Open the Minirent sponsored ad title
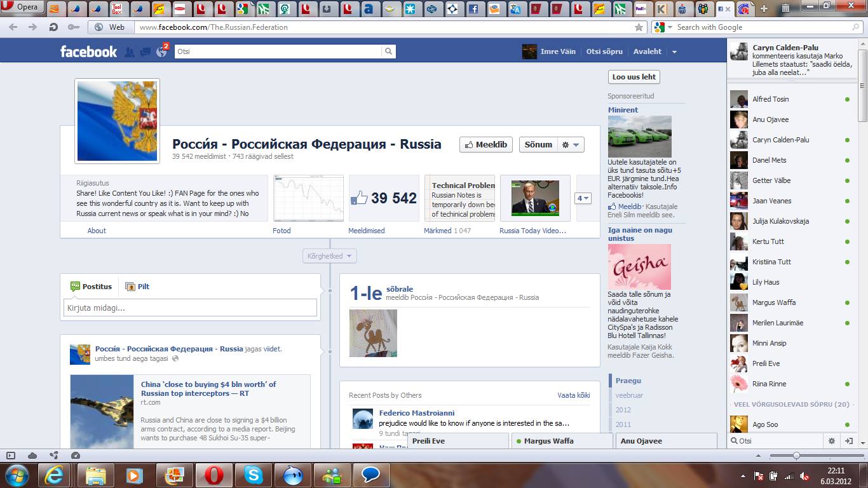Screen dimensions: 868x488 (623, 110)
